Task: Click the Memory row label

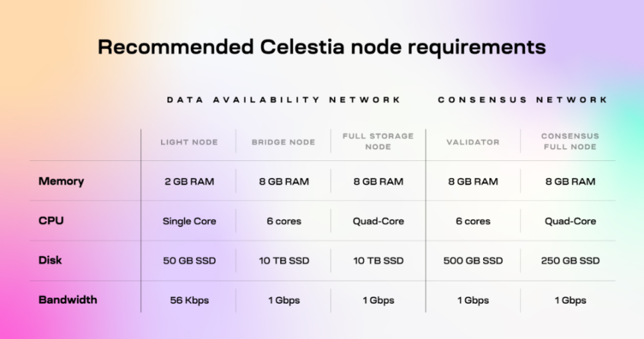Action: click(61, 181)
